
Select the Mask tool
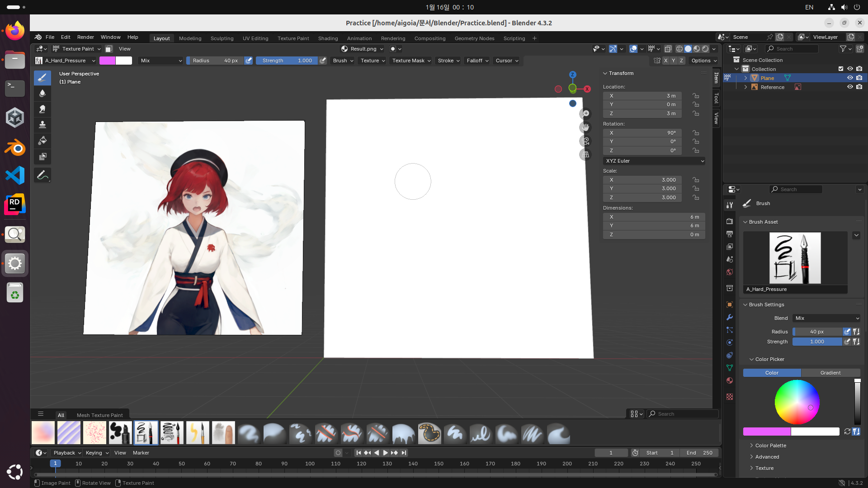point(42,156)
